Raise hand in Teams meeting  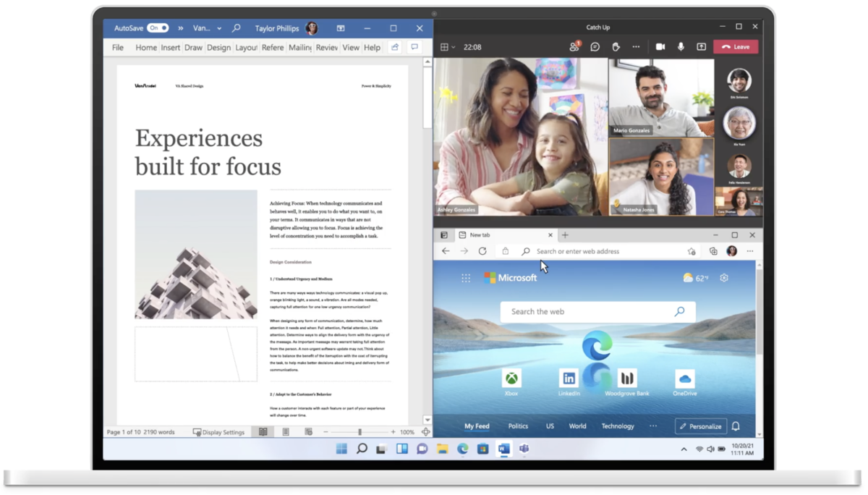[616, 47]
